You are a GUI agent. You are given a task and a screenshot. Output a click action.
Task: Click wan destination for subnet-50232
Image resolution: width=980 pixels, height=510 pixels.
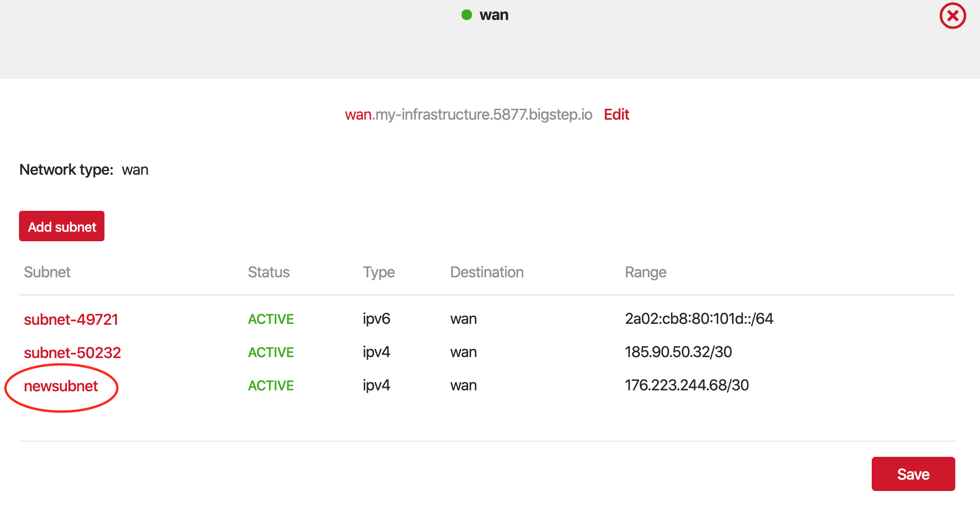tap(463, 352)
